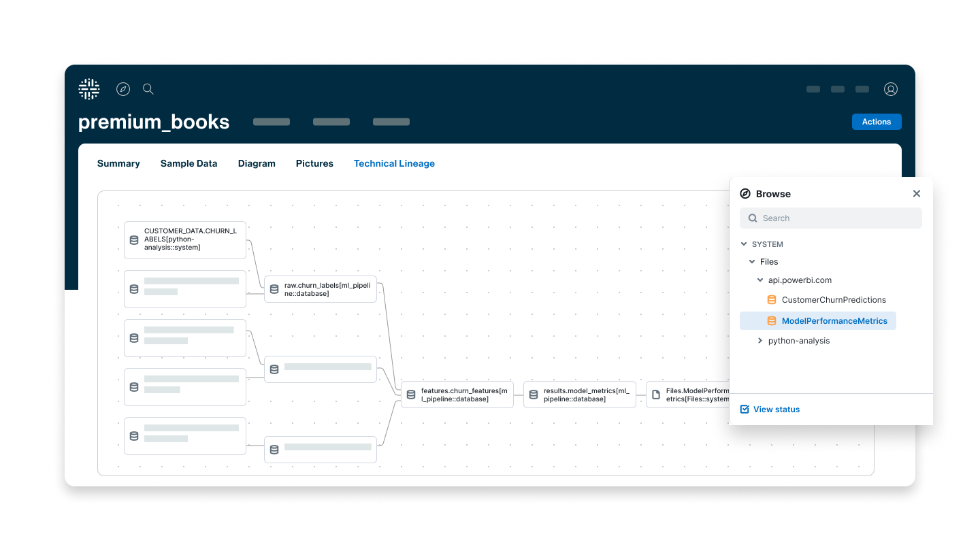Collapse the SYSTEM tree section
980x551 pixels.
(x=743, y=244)
